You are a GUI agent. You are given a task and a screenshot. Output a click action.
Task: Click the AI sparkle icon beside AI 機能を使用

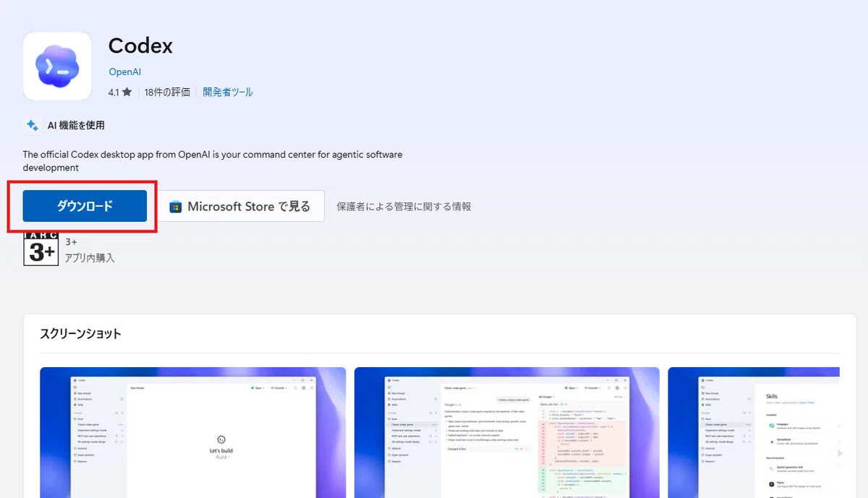[x=33, y=126]
